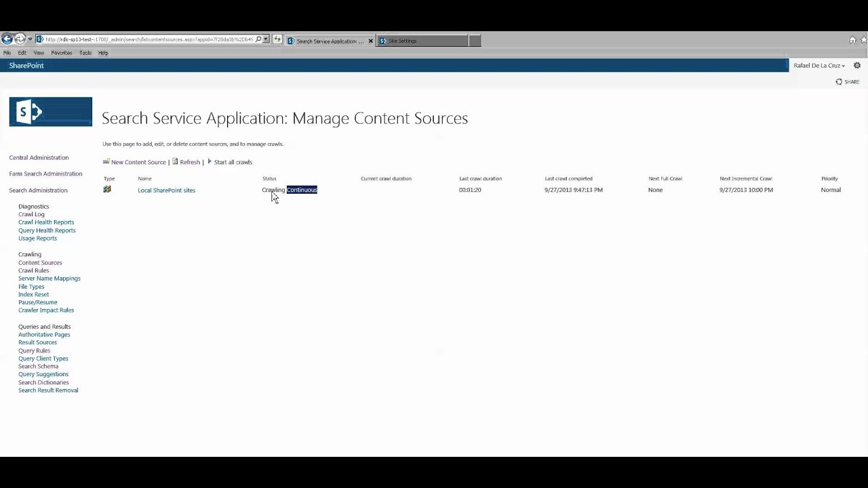Click the Status column header

269,179
